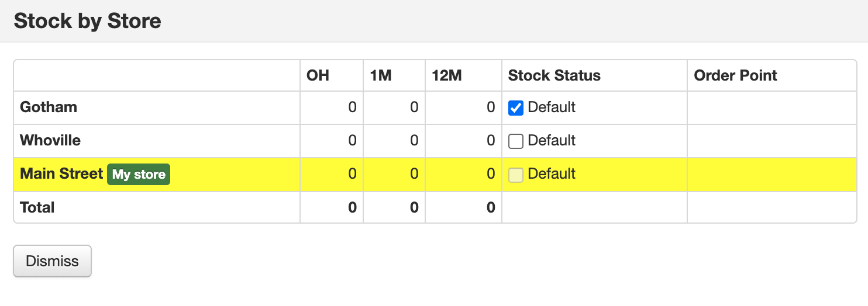This screenshot has width=868, height=306.
Task: Select the OH column header
Action: tap(318, 75)
